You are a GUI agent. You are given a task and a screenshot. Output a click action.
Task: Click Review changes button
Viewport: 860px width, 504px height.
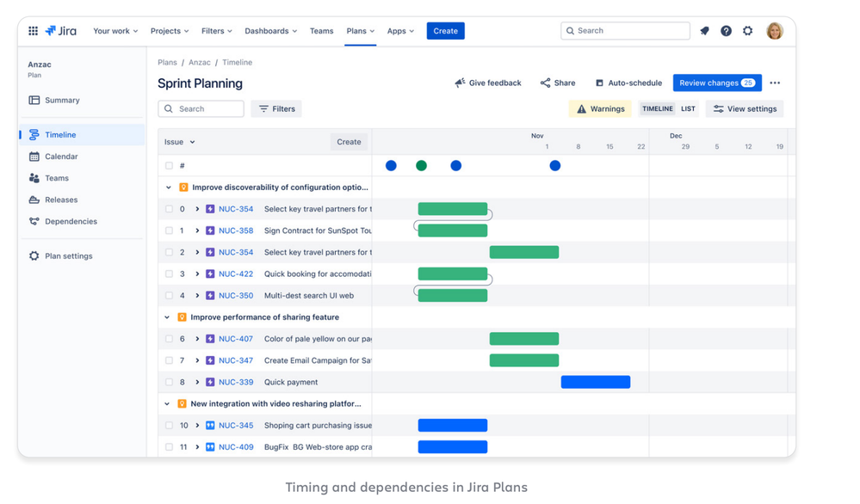pyautogui.click(x=717, y=83)
